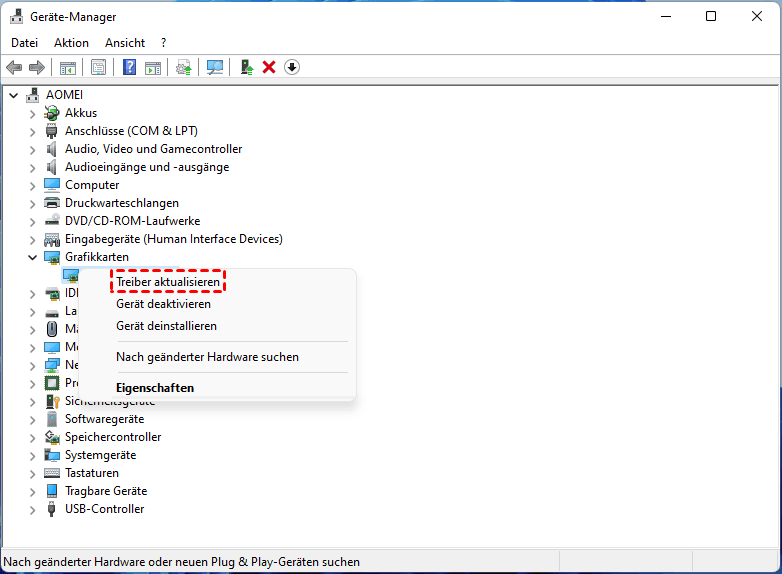Click the update driver toolbar icon
This screenshot has height=574, width=782.
(246, 67)
